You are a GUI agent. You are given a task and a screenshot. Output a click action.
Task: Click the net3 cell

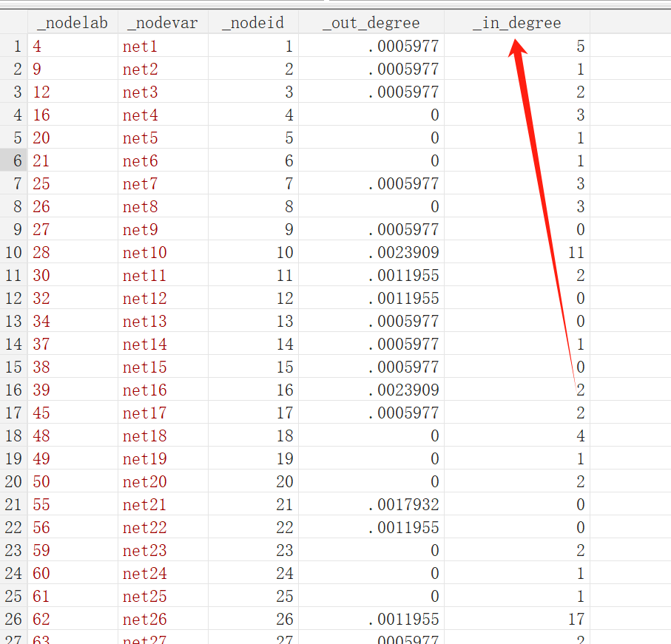coord(163,92)
